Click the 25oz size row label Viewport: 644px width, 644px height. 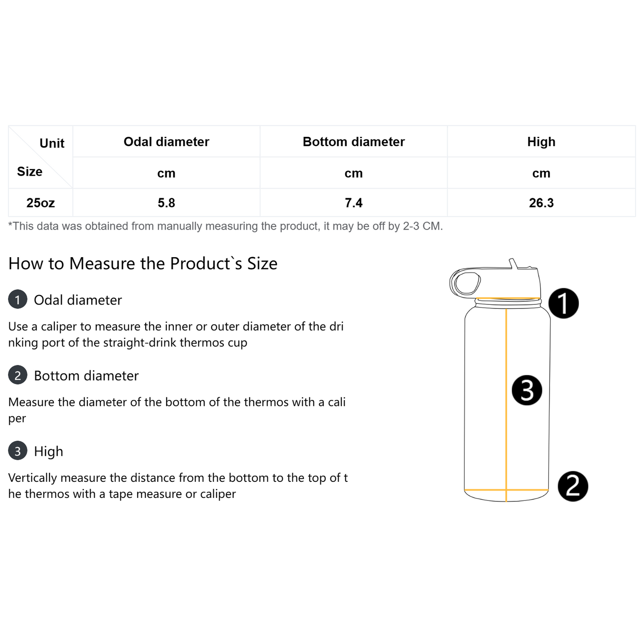coord(41,203)
